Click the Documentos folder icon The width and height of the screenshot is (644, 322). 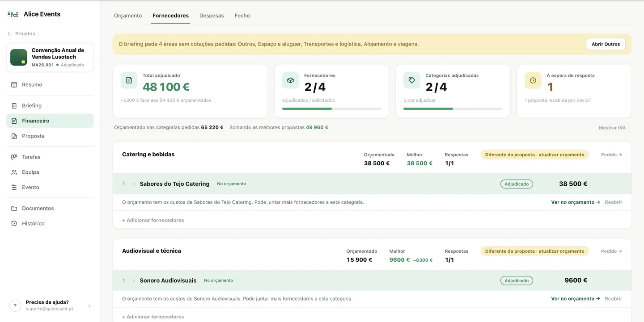pyautogui.click(x=14, y=208)
